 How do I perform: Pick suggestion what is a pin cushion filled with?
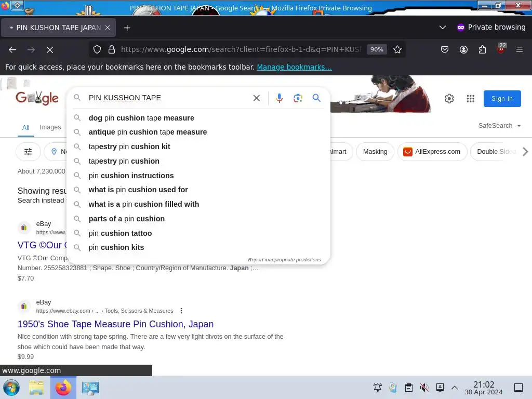tap(198, 204)
